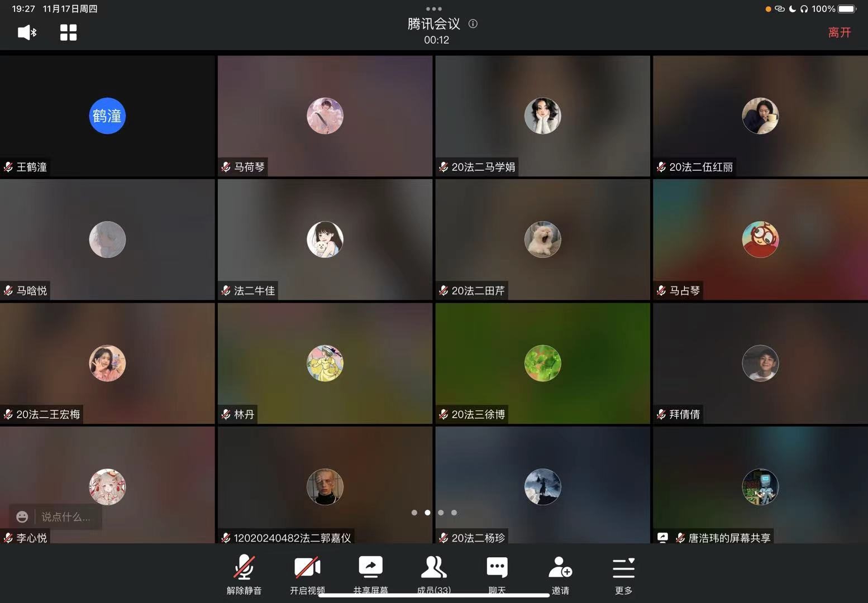Select 王鹤潼's blue avatar tile

(107, 116)
